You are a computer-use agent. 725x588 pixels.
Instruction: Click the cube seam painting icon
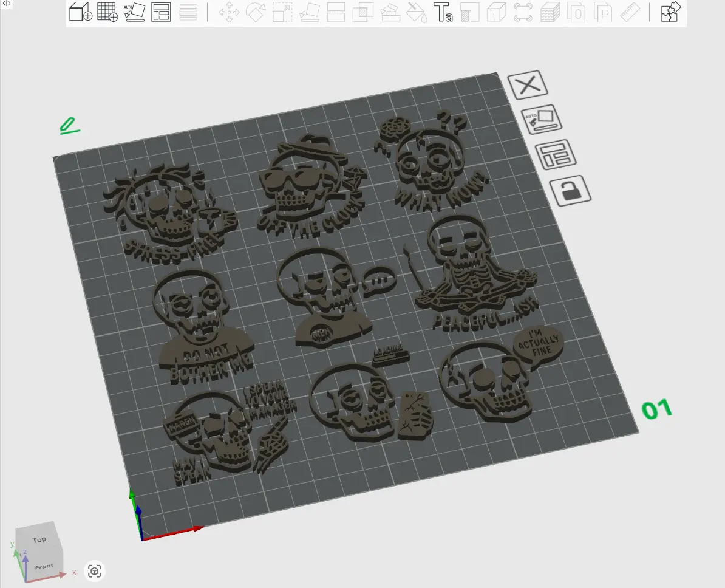pos(497,12)
